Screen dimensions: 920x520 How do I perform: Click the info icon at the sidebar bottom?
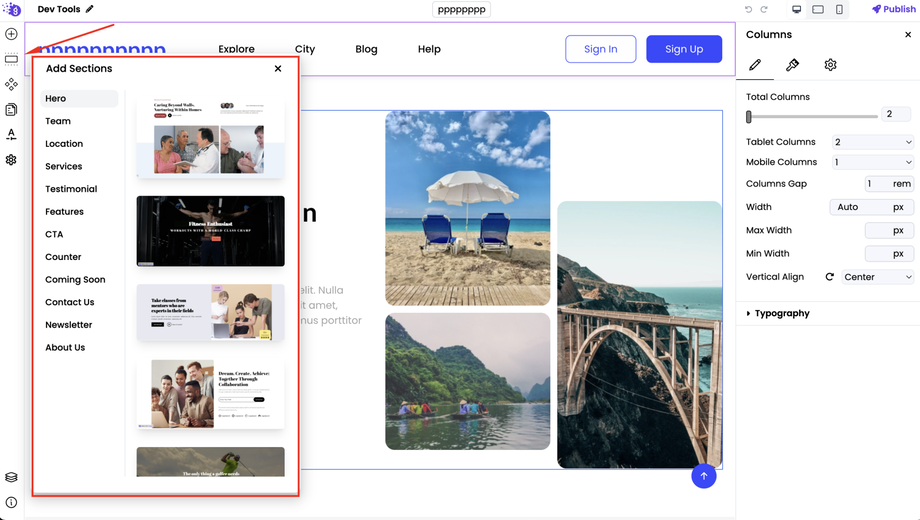click(x=11, y=502)
